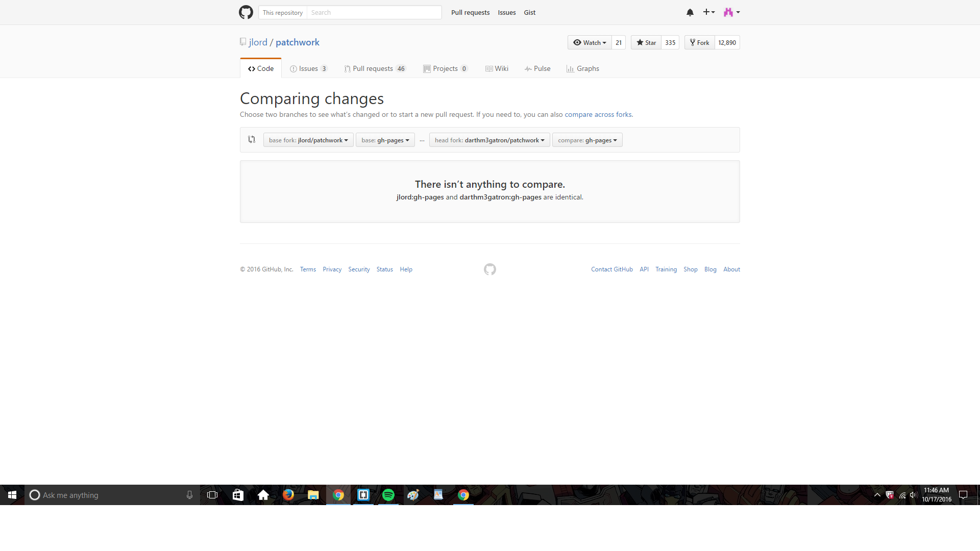980x551 pixels.
Task: Expand base fork jlord/patchwork dropdown
Action: click(308, 140)
